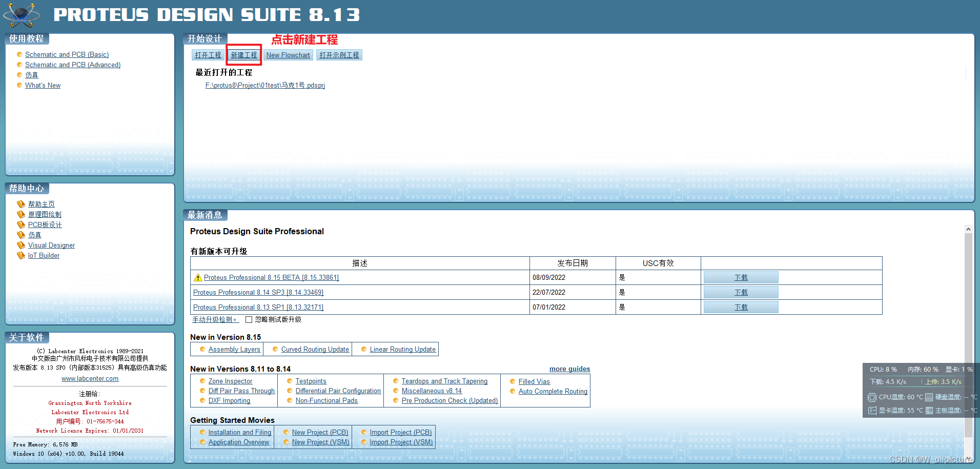This screenshot has width=980, height=469.
Task: Open Zone Inspector guide
Action: tap(230, 381)
